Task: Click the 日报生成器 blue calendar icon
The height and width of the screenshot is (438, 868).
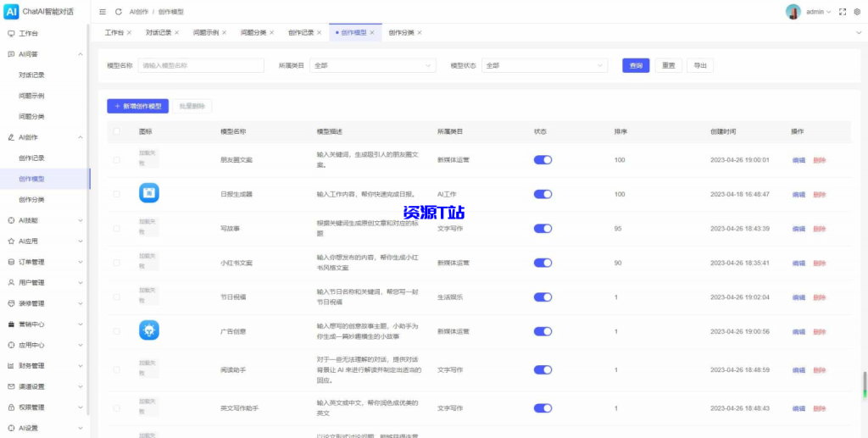Action: pyautogui.click(x=149, y=193)
